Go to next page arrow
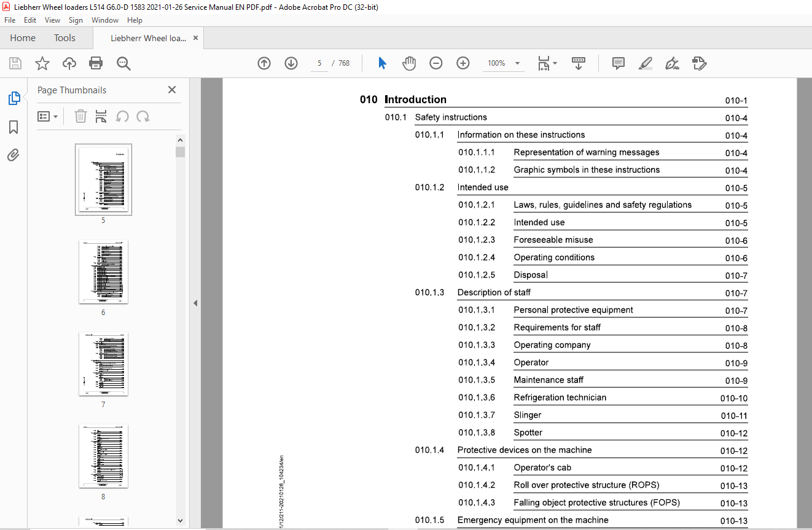Viewport: 812px width, 530px height. [291, 63]
